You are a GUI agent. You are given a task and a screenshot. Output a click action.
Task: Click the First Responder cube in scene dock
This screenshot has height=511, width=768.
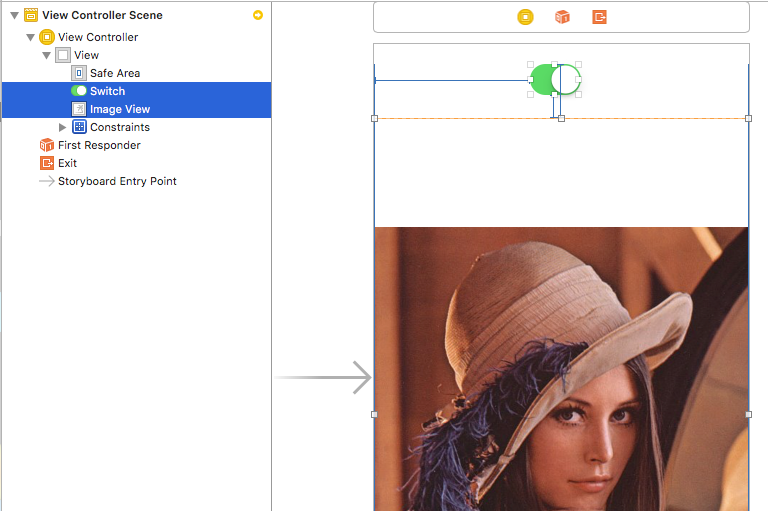tap(562, 17)
